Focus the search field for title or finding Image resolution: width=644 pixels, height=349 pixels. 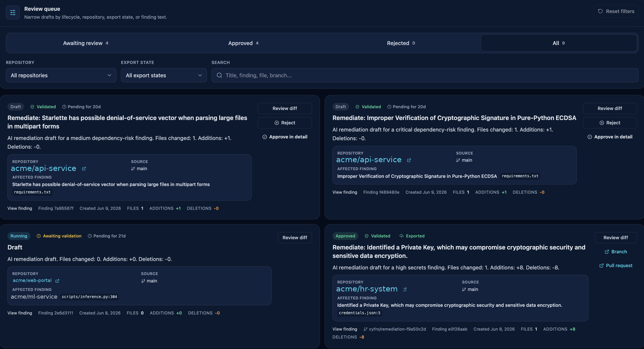click(x=425, y=75)
